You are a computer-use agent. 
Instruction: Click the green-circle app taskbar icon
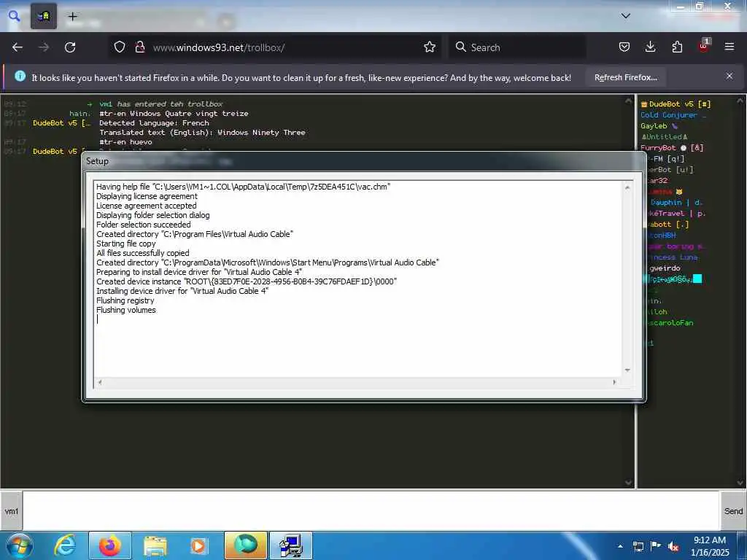(245, 545)
